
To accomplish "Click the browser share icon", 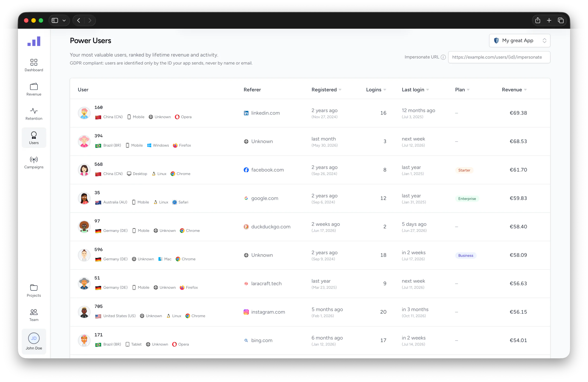I will point(538,20).
